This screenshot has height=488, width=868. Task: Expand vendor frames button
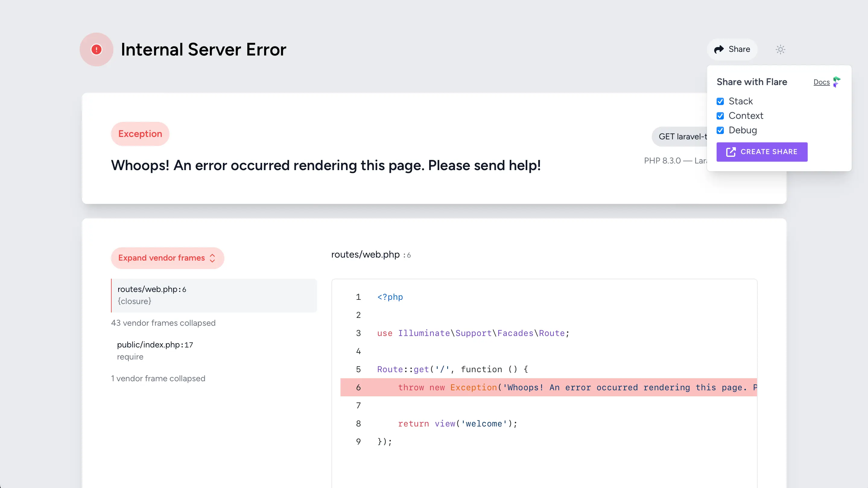[x=162, y=258]
